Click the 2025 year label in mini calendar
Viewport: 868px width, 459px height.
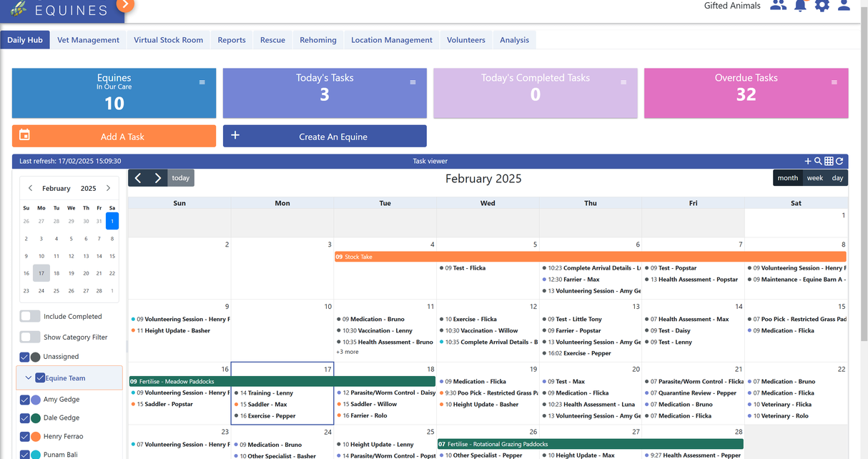[x=89, y=188]
